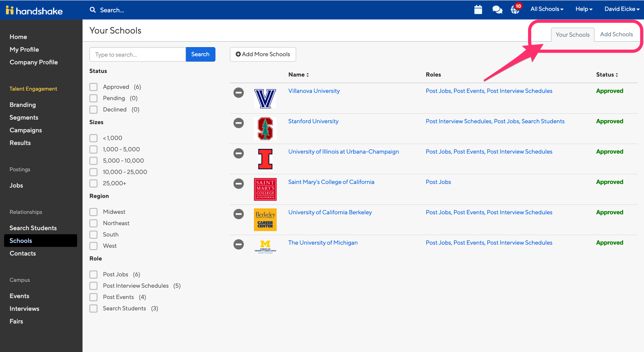644x352 pixels.
Task: Remove University of Illinois with minus icon
Action: tap(239, 153)
